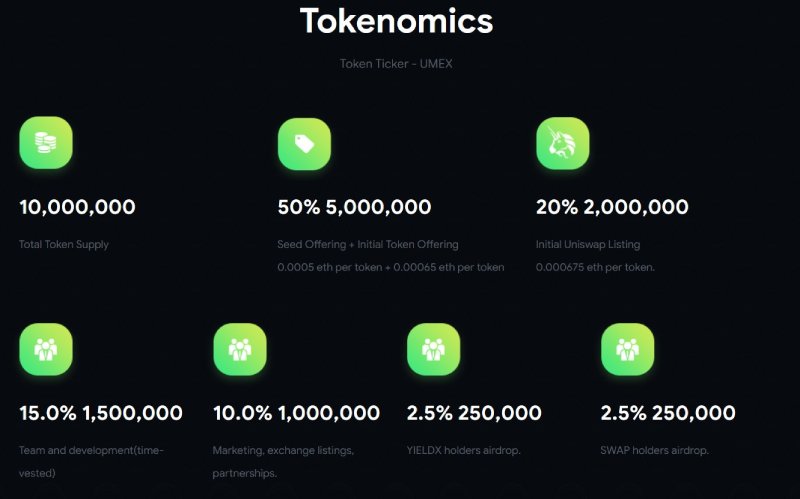
Task: Click the people icon above SWAP airdrop
Action: click(627, 349)
